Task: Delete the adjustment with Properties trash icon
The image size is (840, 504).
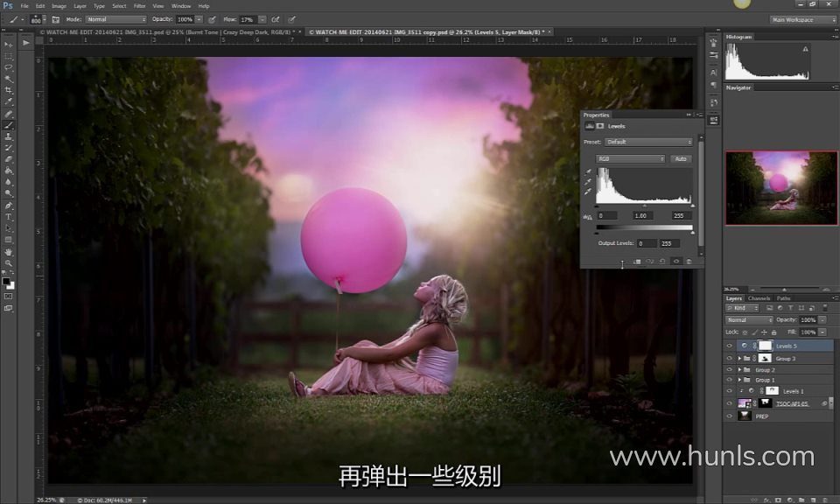Action: pos(689,262)
